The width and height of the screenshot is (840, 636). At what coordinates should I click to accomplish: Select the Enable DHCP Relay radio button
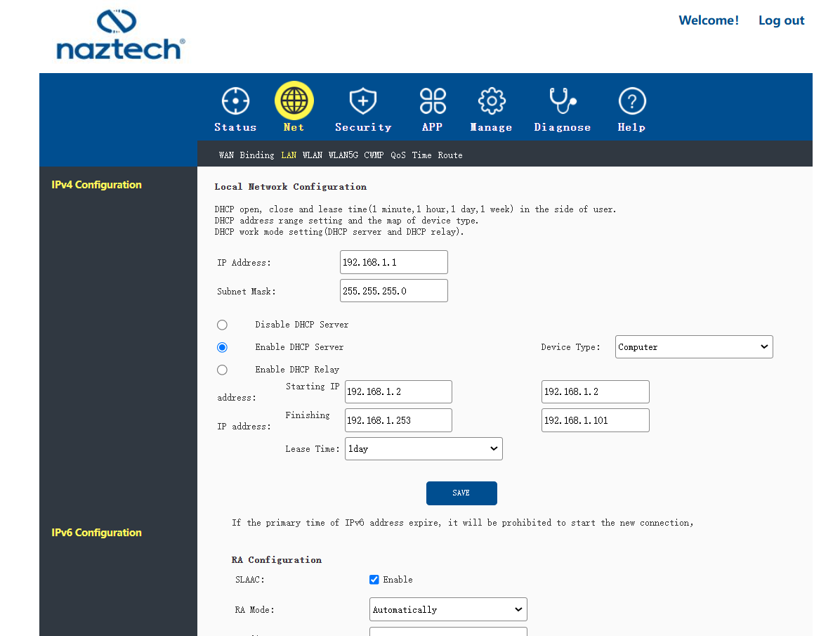[x=223, y=370]
